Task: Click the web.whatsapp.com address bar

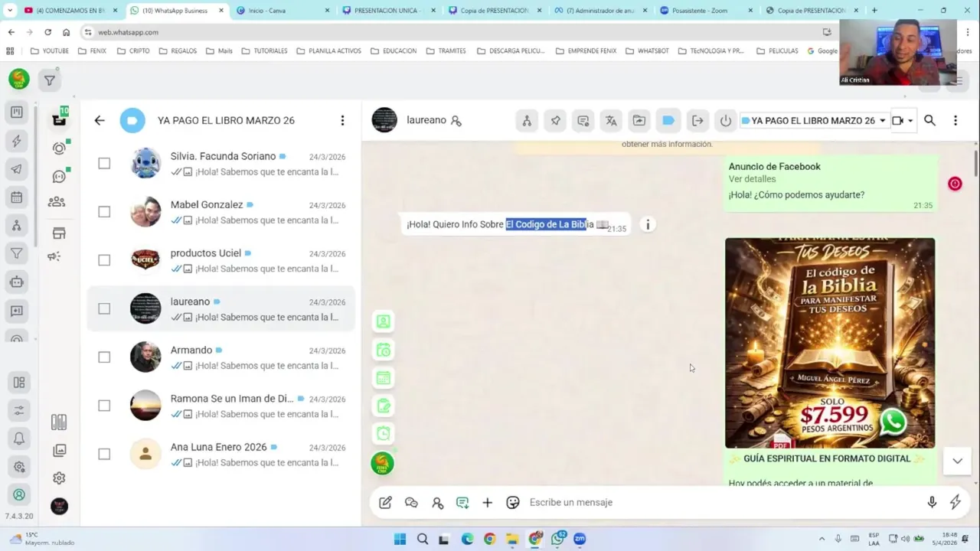Action: coord(452,32)
